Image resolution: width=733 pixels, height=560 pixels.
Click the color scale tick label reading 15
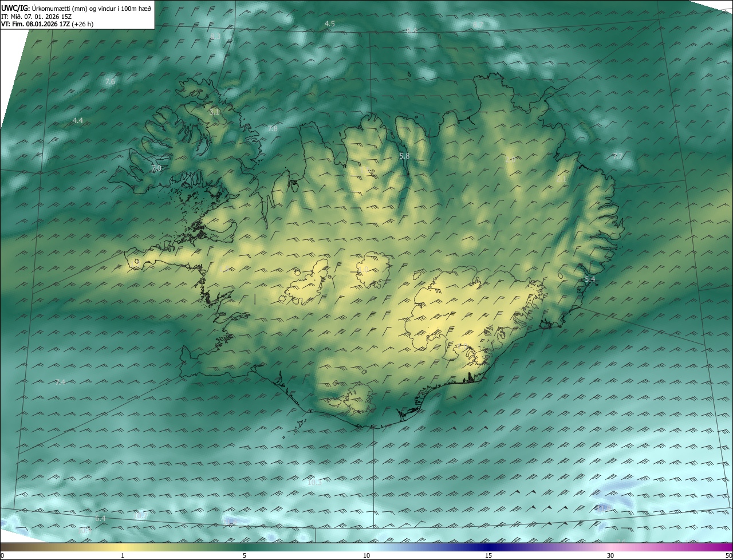click(488, 555)
